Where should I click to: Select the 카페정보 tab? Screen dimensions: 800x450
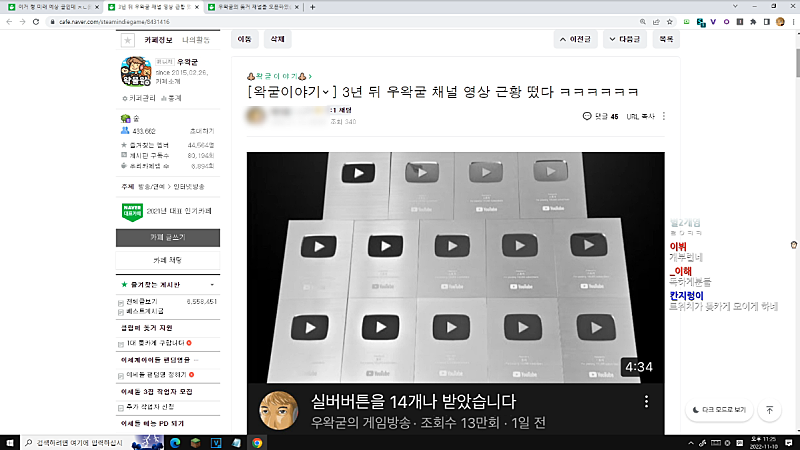point(159,40)
